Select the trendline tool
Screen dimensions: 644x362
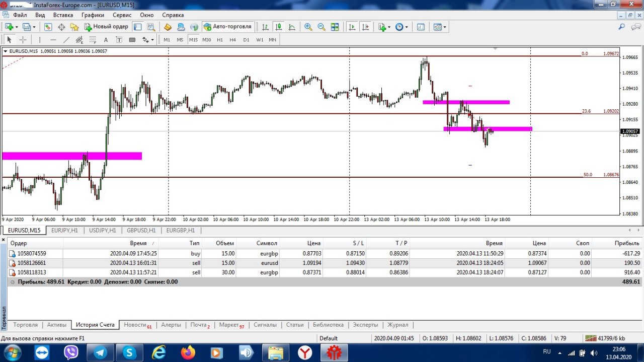point(66,40)
